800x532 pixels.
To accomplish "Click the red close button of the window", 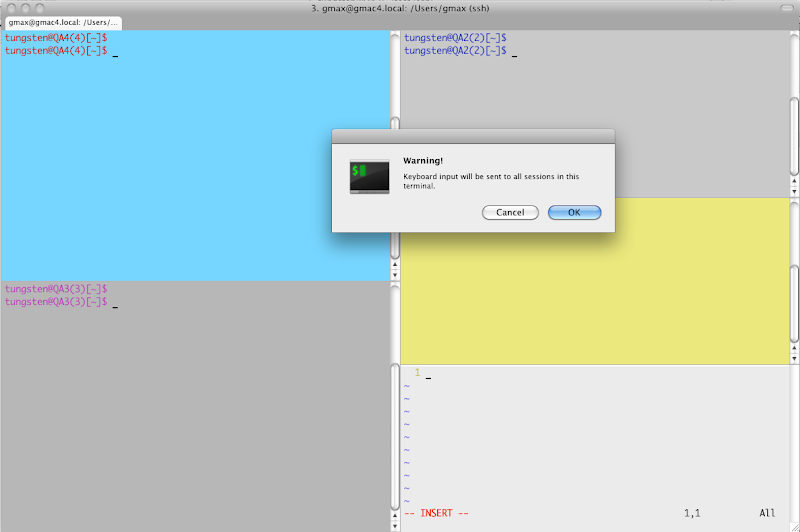I will point(11,8).
